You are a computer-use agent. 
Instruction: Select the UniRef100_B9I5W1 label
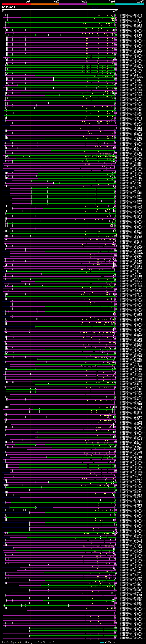tap(131, 233)
